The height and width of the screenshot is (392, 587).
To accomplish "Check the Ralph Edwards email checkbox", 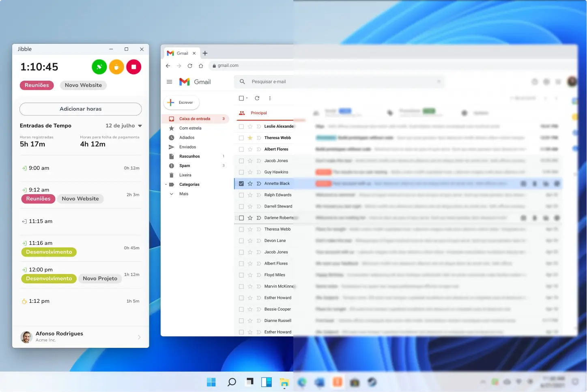I will pyautogui.click(x=241, y=195).
